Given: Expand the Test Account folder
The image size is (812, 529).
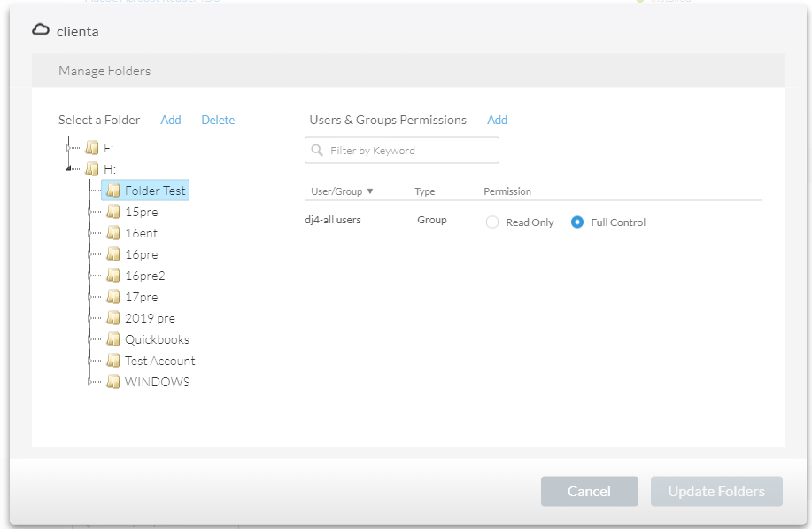Looking at the screenshot, I should (x=89, y=361).
